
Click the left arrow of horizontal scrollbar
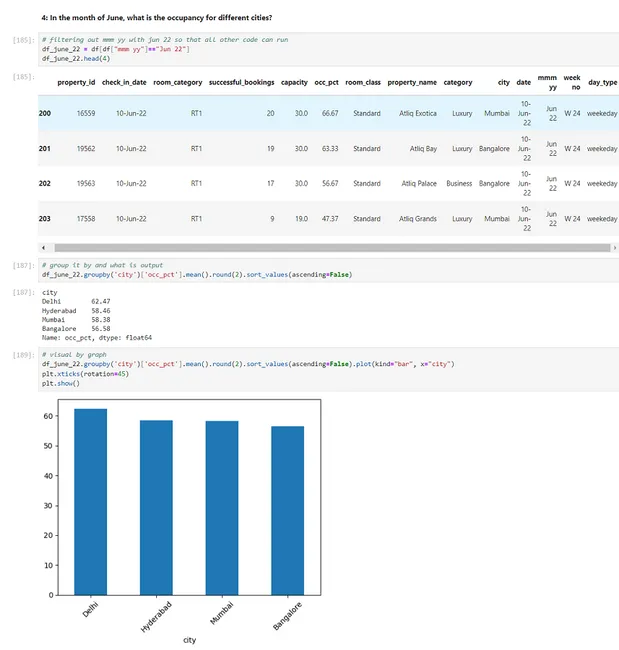43,248
